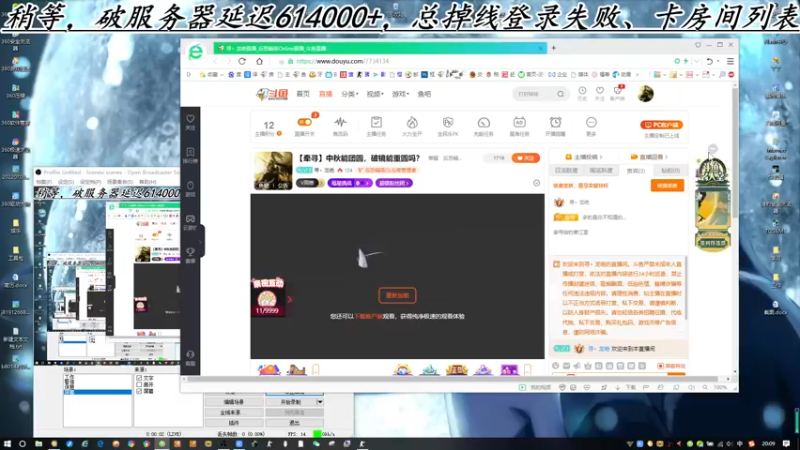
Task: Open the interaction widget showing 11/9999
Action: click(x=267, y=297)
